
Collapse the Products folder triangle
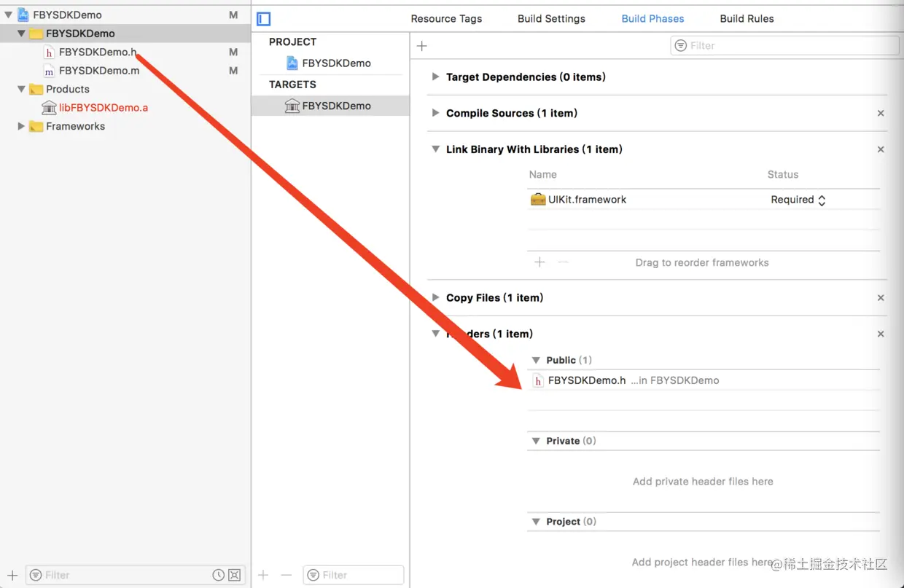click(x=21, y=89)
